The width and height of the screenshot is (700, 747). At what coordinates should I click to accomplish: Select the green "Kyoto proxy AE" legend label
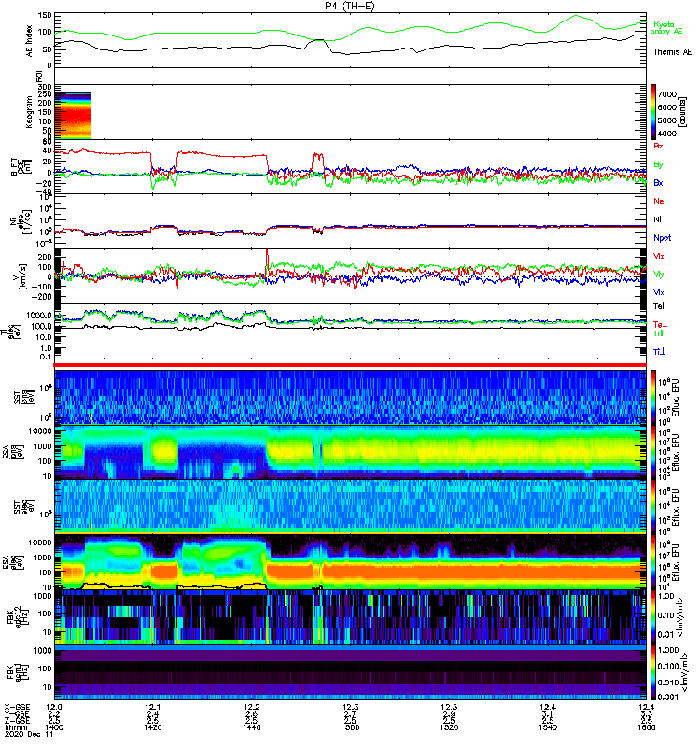(666, 28)
